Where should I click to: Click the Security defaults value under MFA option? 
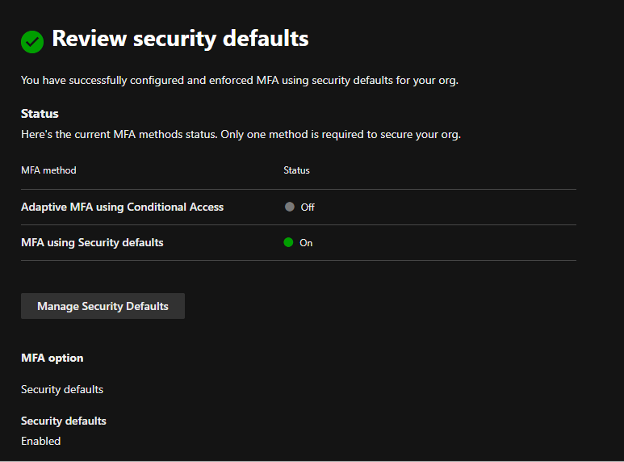62,389
